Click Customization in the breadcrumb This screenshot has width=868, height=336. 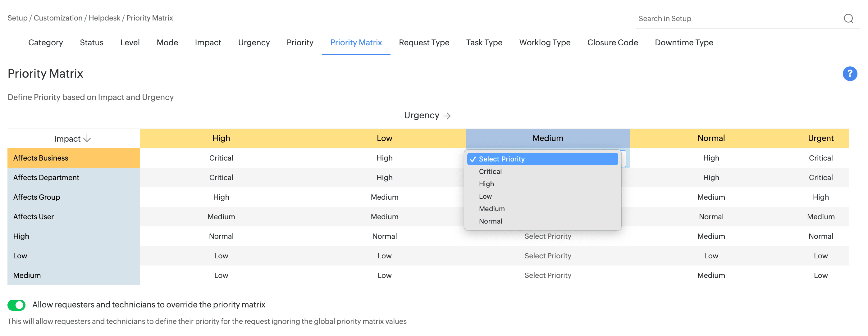coord(58,18)
